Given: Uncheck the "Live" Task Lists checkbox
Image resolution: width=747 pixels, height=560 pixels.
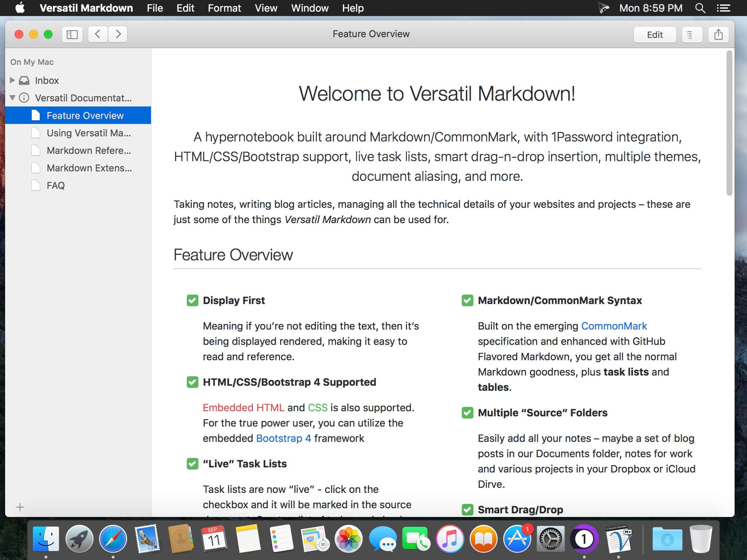Looking at the screenshot, I should [192, 464].
